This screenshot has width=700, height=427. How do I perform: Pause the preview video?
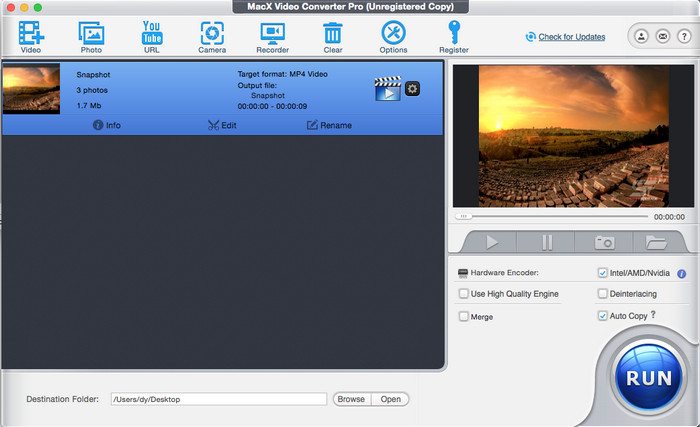pos(547,243)
